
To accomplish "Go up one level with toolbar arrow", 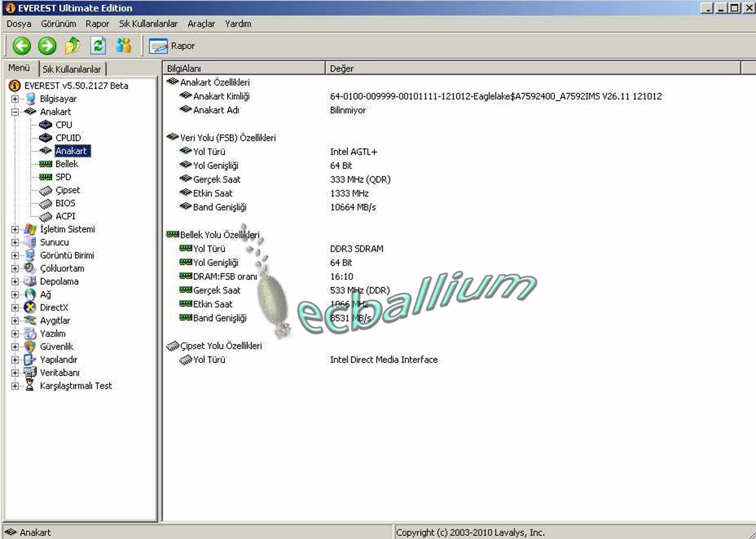I will (73, 46).
